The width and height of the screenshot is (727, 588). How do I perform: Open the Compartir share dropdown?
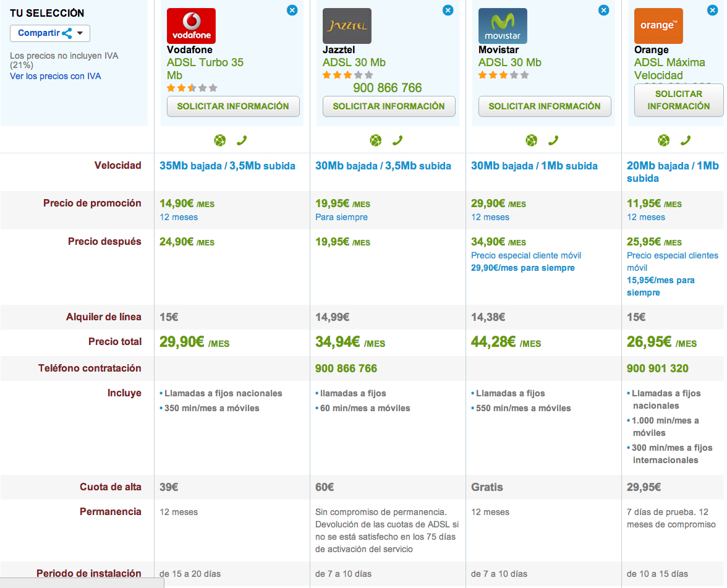pos(50,33)
